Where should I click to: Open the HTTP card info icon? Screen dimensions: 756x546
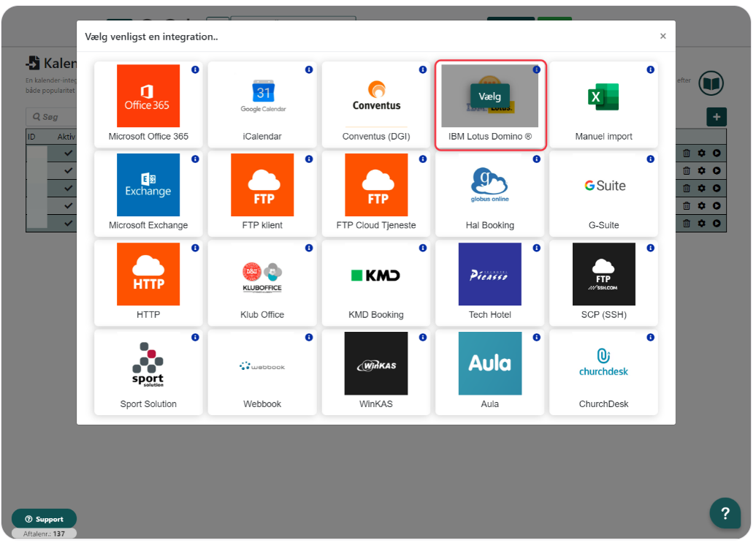click(195, 248)
